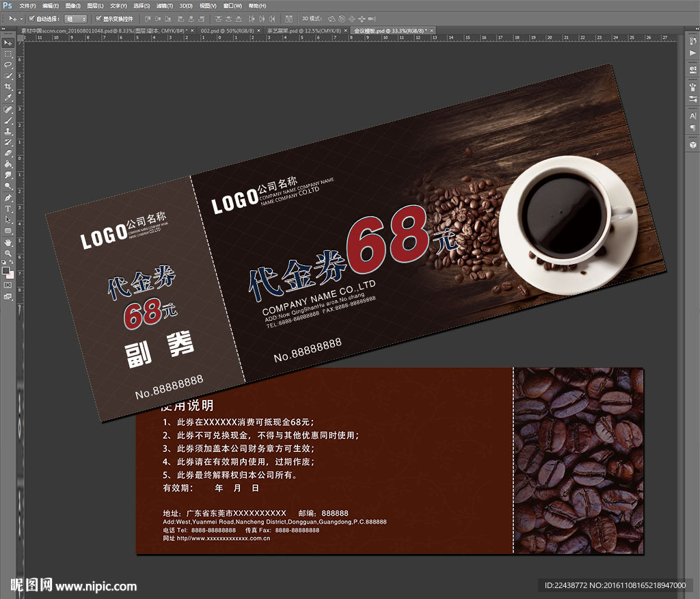Toggle the 自动选择 checkbox

[x=31, y=18]
